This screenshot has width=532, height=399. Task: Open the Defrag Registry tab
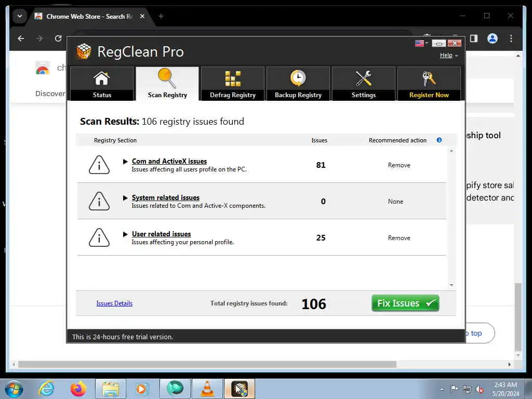coord(233,84)
